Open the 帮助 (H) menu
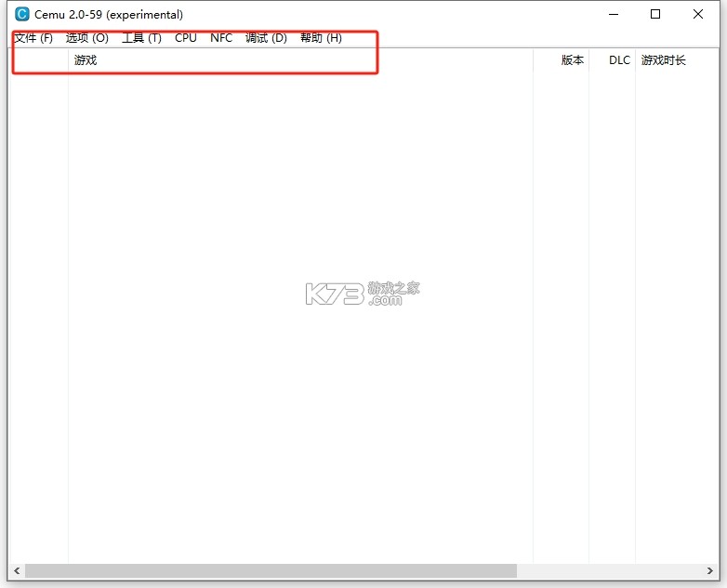The width and height of the screenshot is (727, 588). point(321,37)
